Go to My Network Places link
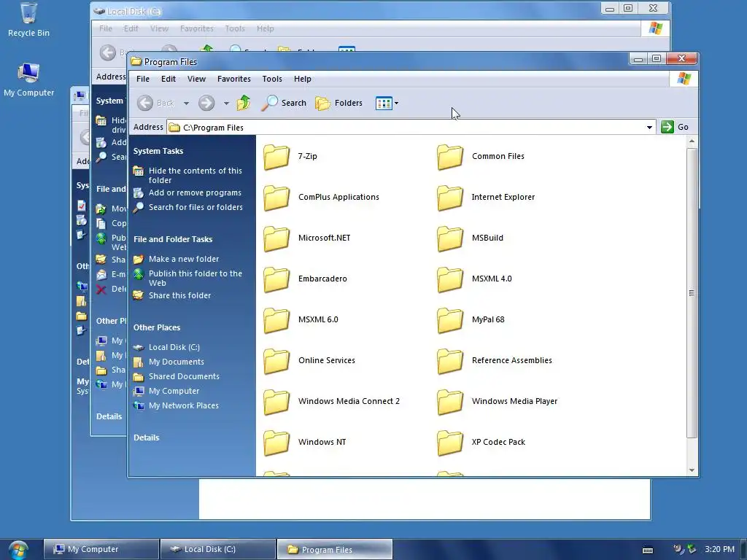 click(183, 405)
